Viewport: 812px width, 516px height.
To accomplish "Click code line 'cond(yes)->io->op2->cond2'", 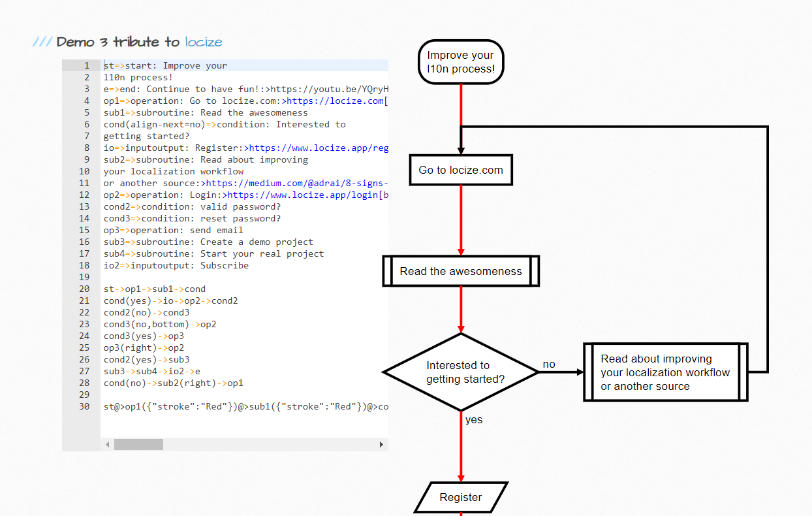I will click(x=171, y=300).
